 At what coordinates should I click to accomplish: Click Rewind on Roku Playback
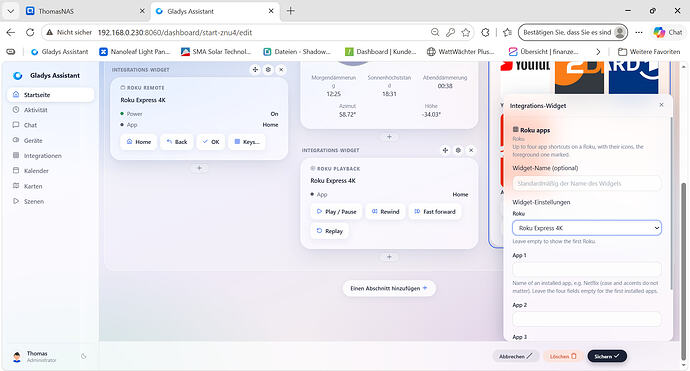(x=385, y=212)
